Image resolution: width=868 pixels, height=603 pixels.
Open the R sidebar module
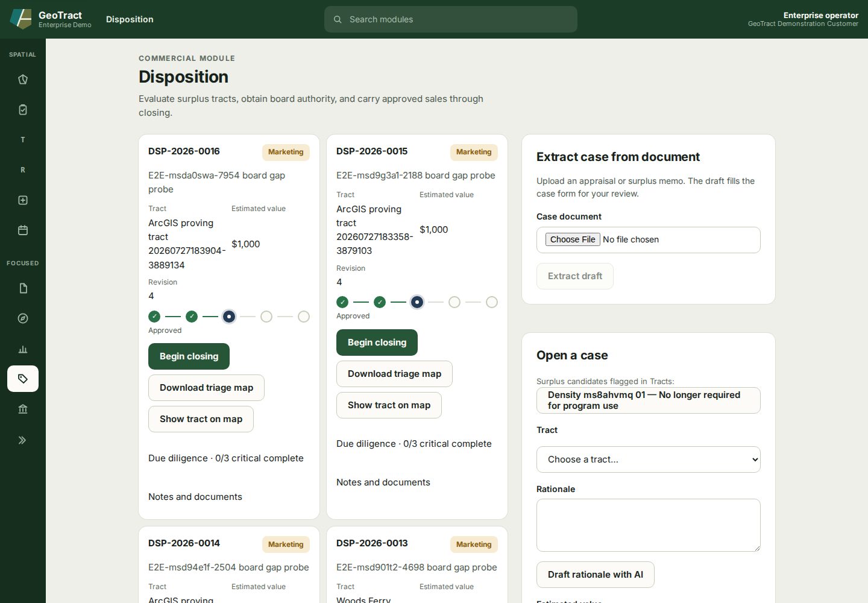click(x=23, y=170)
